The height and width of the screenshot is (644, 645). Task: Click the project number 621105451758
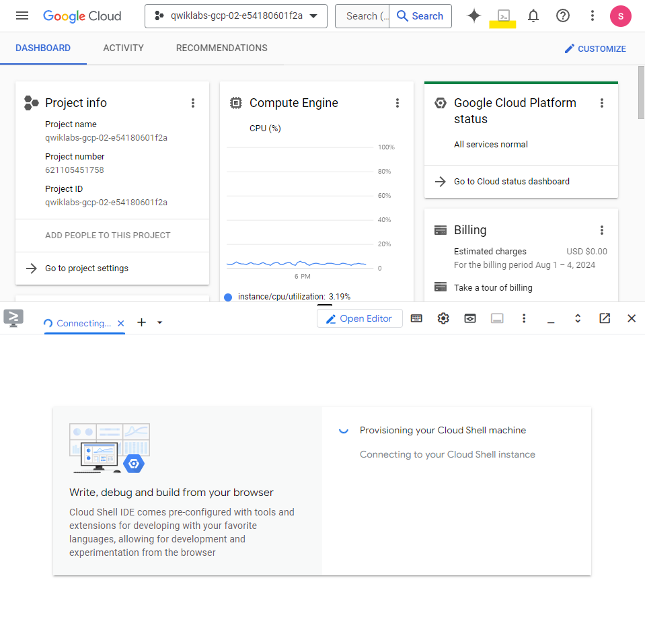click(x=75, y=170)
